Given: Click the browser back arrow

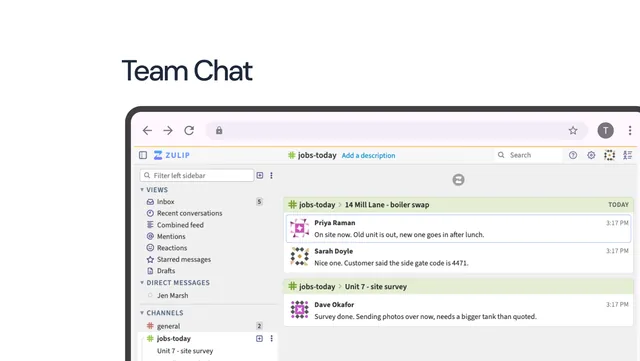Looking at the screenshot, I should pyautogui.click(x=147, y=131).
